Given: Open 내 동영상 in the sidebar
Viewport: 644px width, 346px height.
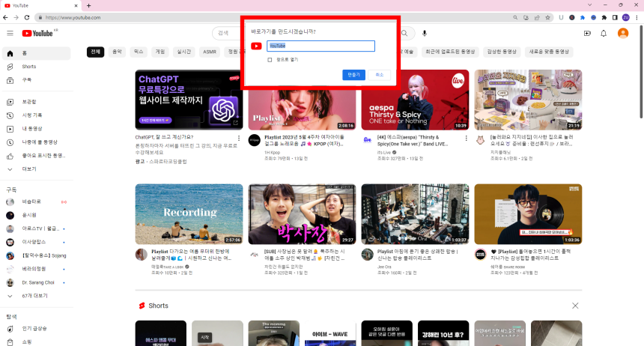Looking at the screenshot, I should tap(37, 129).
